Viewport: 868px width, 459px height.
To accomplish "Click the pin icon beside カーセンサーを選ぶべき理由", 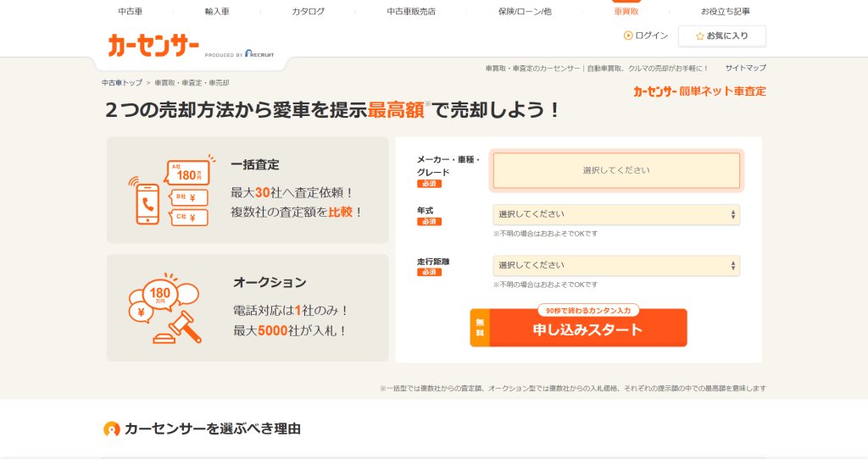I will (112, 429).
